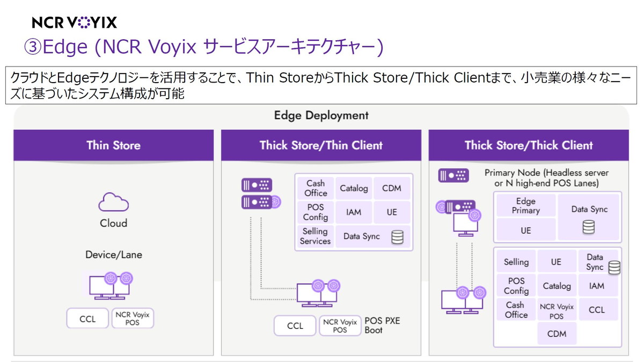Viewport: 644px width, 362px height.
Task: Expand the Selling Services block
Action: tap(315, 236)
